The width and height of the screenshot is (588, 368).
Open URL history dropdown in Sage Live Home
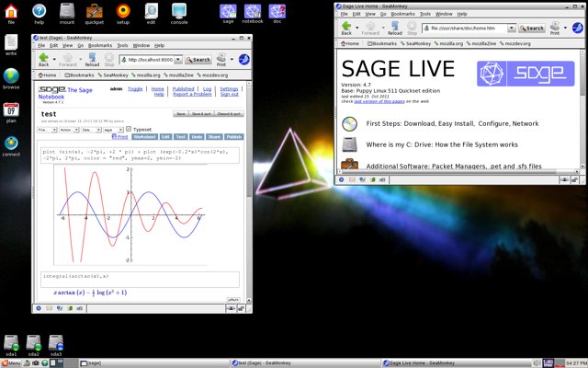point(512,29)
